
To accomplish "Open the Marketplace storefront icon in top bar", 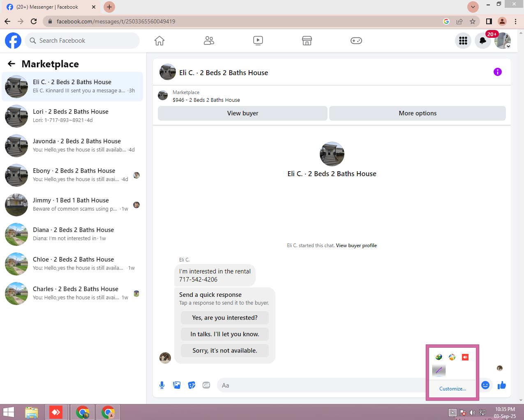I will (307, 41).
